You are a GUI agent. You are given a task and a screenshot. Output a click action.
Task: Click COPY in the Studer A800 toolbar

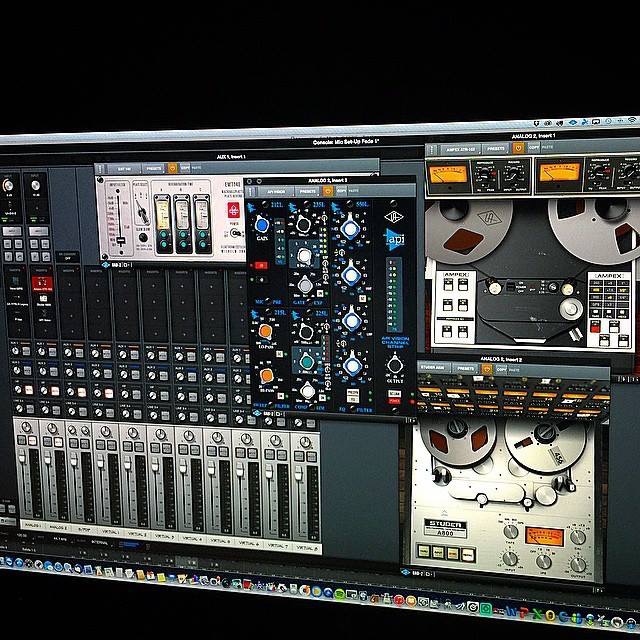pos(501,369)
